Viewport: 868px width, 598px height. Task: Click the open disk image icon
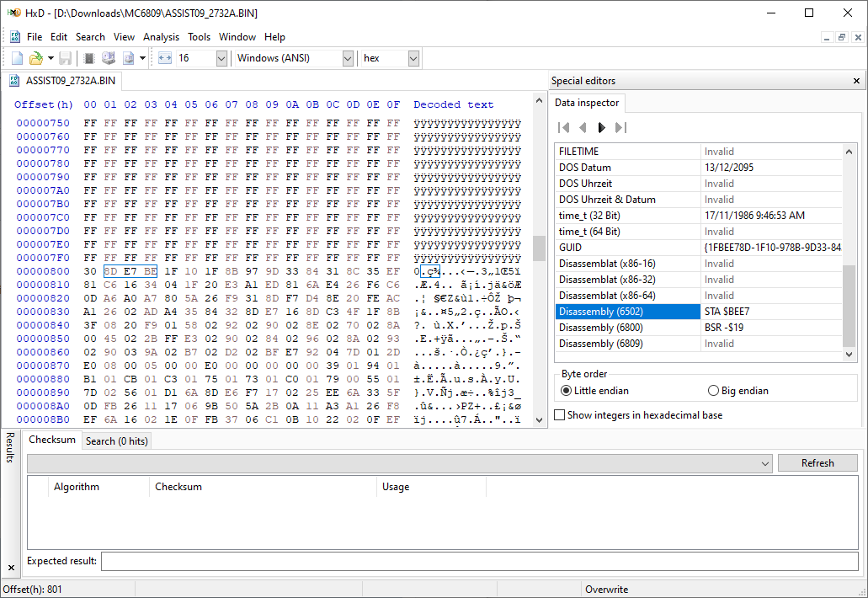point(129,58)
